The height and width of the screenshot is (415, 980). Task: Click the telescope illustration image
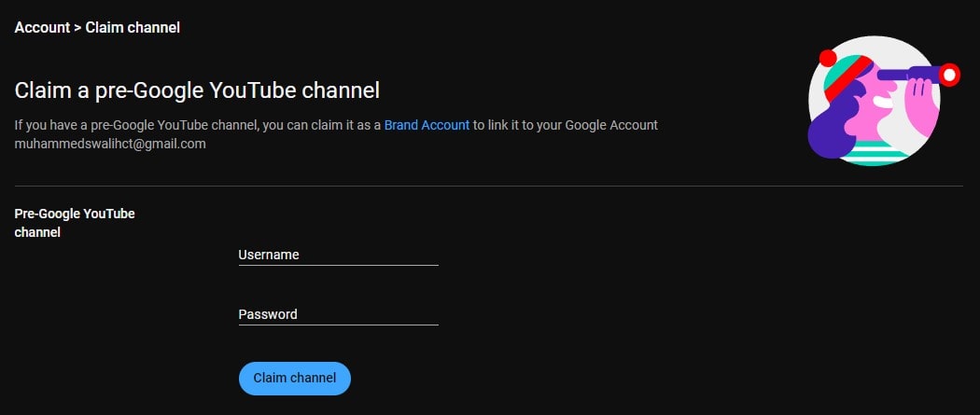[884, 101]
